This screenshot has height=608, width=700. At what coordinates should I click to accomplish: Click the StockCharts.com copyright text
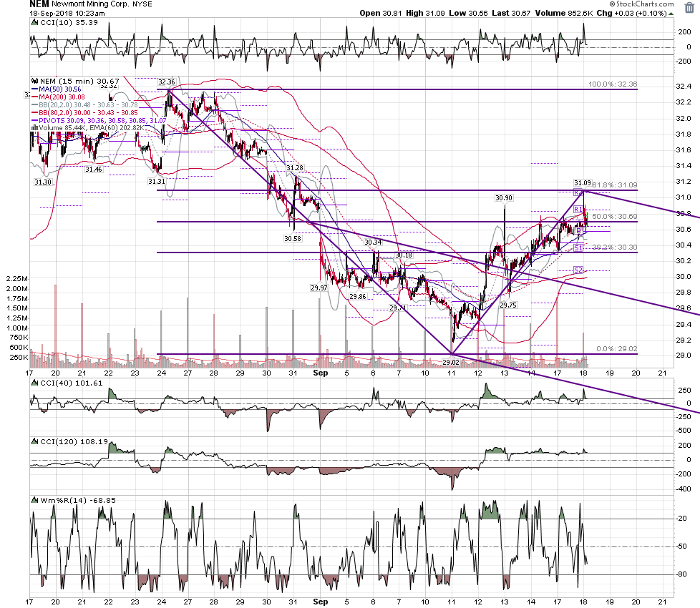641,4
